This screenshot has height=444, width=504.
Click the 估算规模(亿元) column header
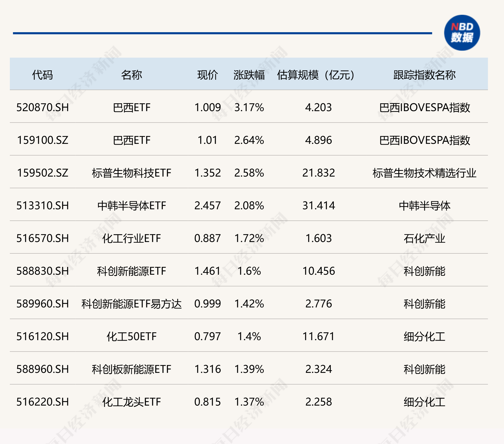316,75
